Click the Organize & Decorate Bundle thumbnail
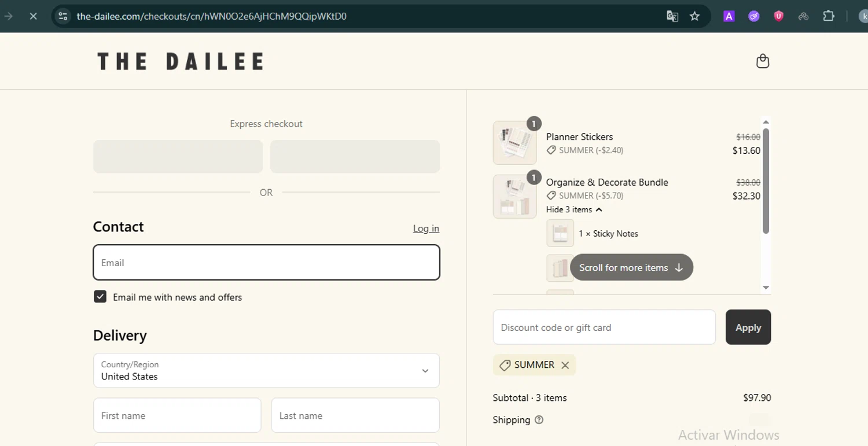868x446 pixels. 514,197
